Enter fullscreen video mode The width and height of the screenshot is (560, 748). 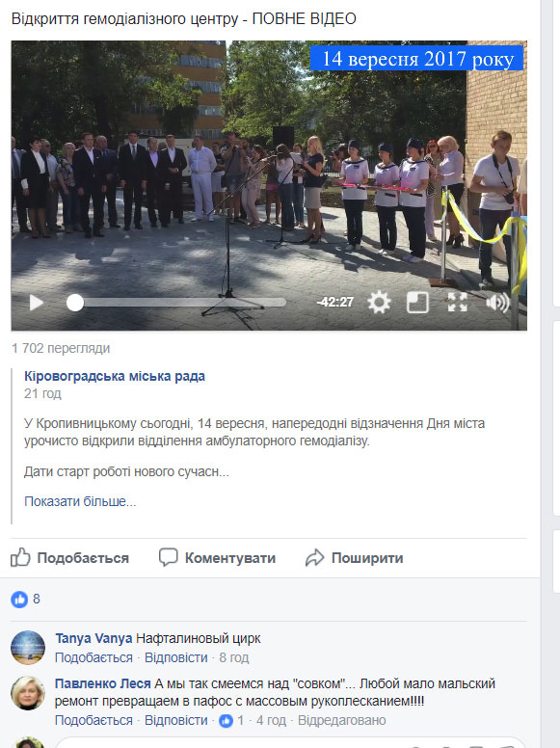[x=458, y=303]
